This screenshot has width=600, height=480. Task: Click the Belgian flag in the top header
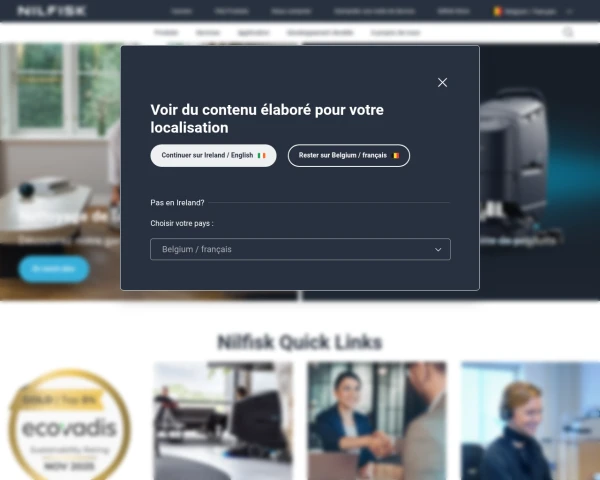point(497,11)
